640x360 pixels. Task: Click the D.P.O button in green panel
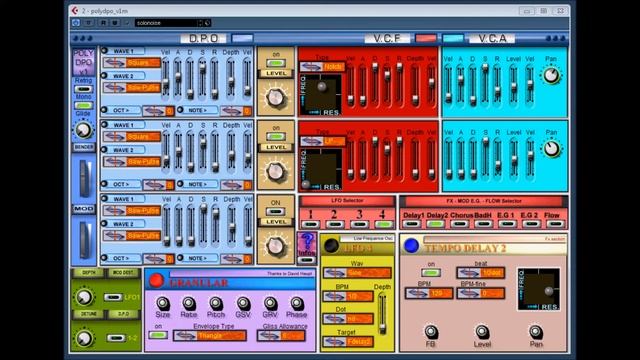tap(123, 314)
